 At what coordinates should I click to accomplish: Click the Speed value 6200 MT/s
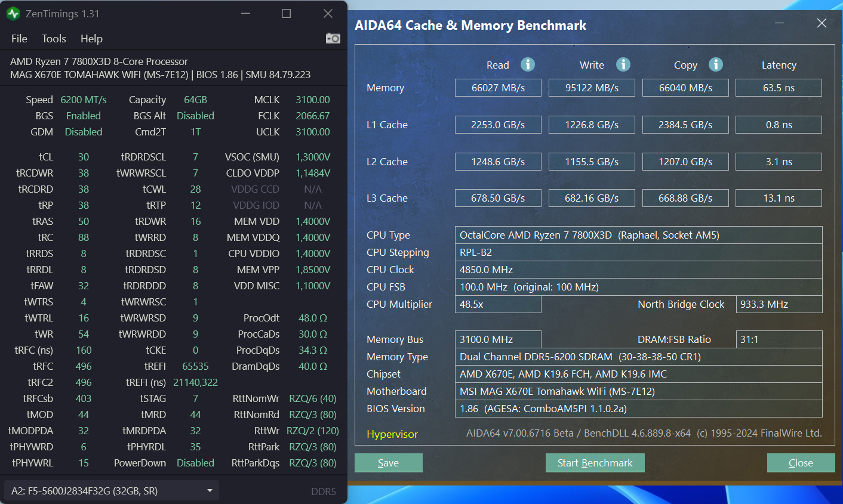click(x=84, y=100)
